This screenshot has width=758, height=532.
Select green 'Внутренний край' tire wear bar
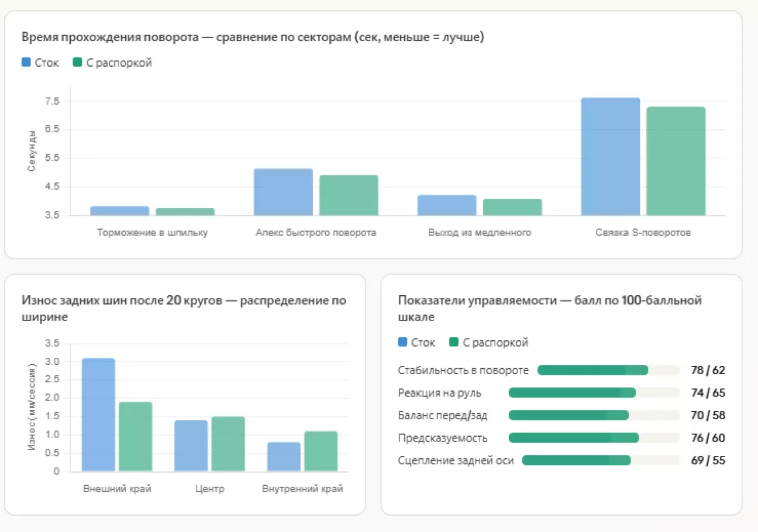tap(321, 451)
